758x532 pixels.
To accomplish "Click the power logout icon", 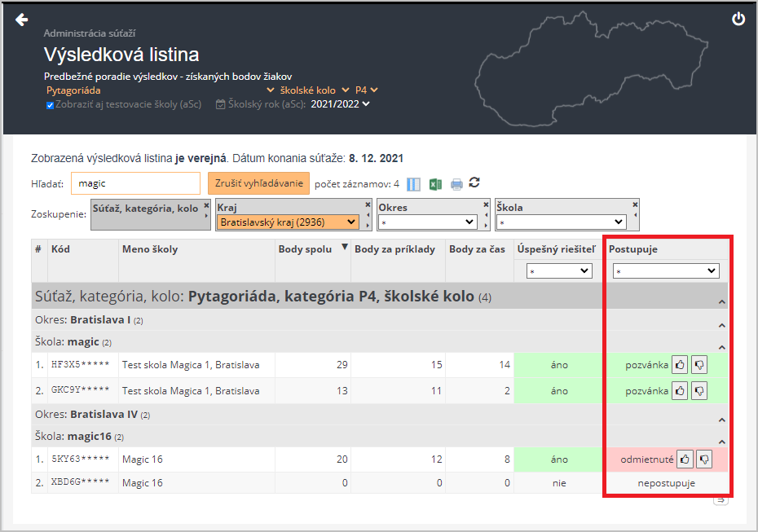I will click(x=738, y=19).
